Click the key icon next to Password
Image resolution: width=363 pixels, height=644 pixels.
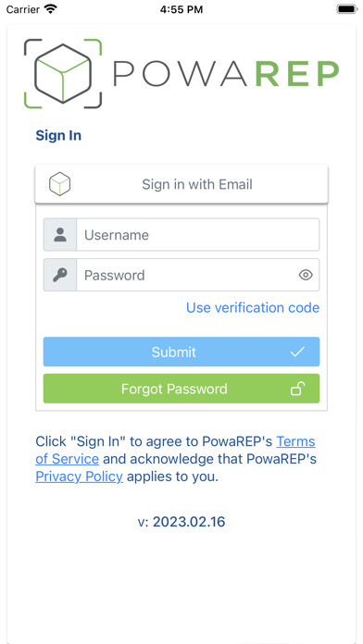pos(60,275)
